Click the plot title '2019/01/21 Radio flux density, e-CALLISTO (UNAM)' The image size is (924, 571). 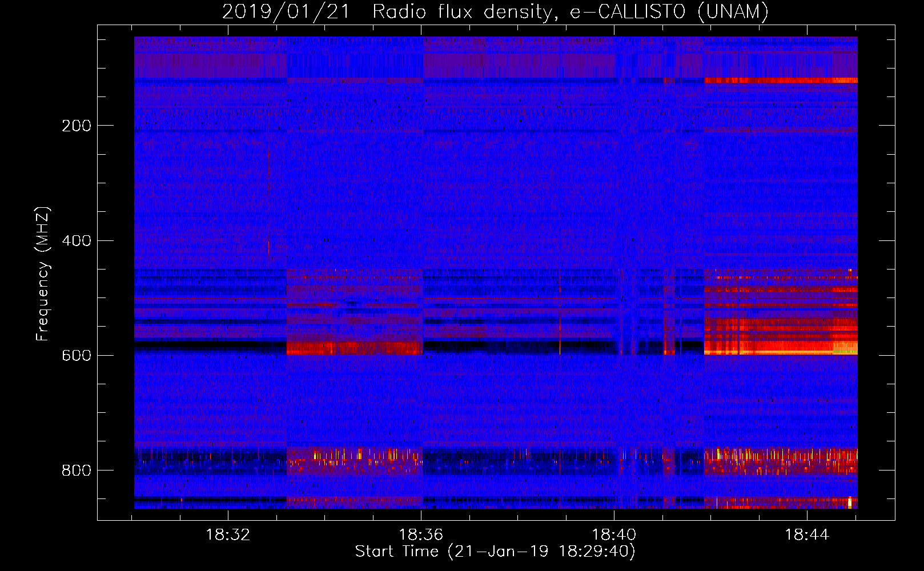(x=495, y=11)
